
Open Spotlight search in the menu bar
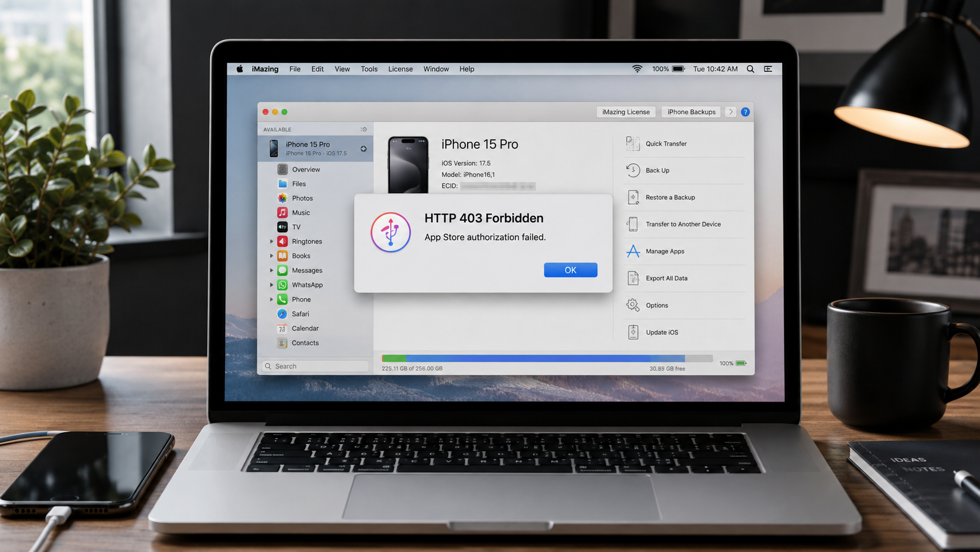pyautogui.click(x=750, y=69)
